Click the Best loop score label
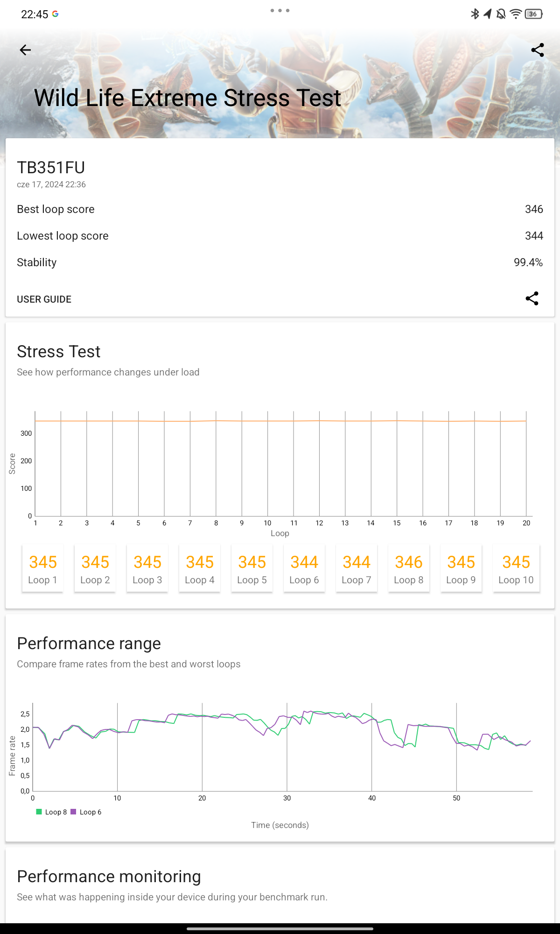560x934 pixels. (x=56, y=209)
